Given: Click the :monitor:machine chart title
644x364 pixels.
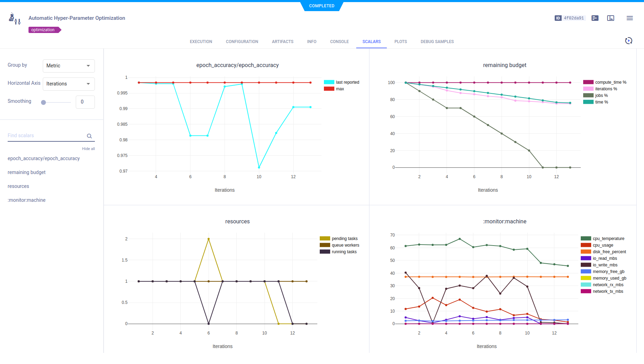Looking at the screenshot, I should tap(505, 222).
